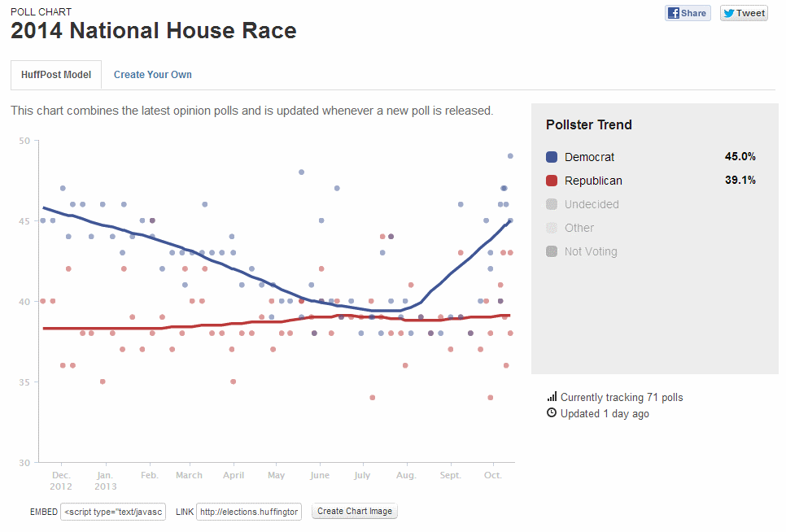Click the highest Democrat poll dot at 49
This screenshot has height=532, width=786.
(510, 155)
